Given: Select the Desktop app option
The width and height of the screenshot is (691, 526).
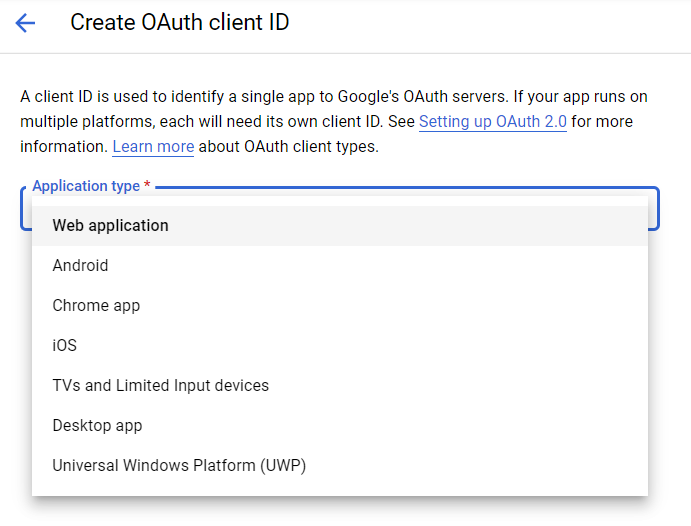Looking at the screenshot, I should tap(340, 426).
